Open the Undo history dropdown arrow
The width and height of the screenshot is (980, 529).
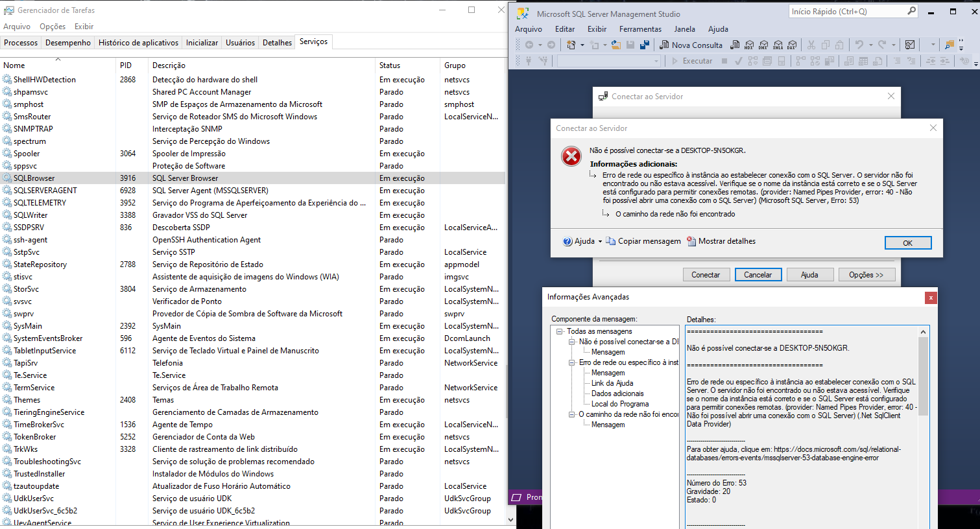pos(870,45)
